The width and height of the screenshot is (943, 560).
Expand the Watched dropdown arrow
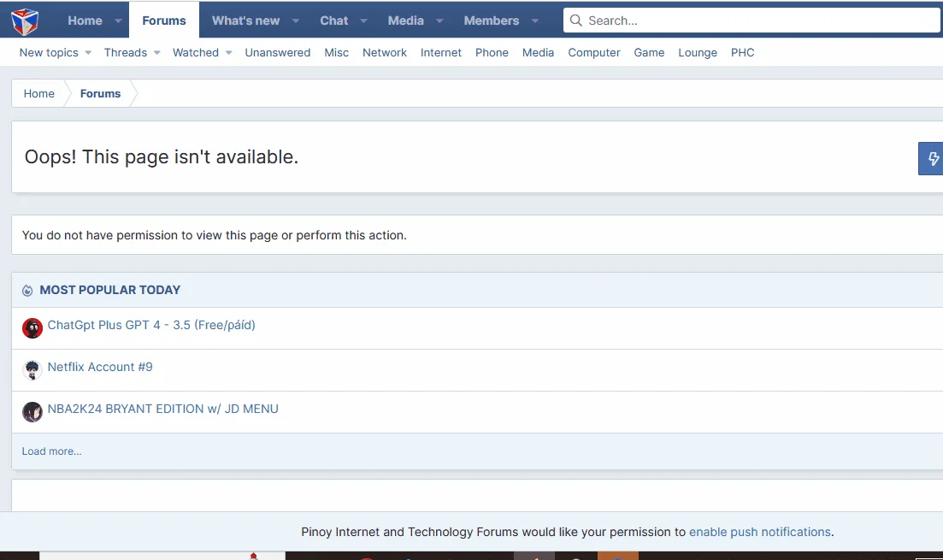pos(228,52)
